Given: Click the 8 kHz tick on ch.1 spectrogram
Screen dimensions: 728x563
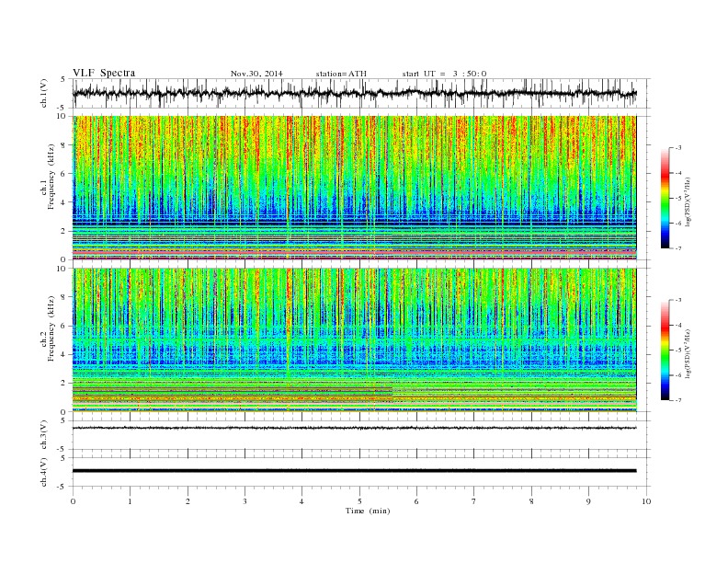Looking at the screenshot, I should point(64,145).
